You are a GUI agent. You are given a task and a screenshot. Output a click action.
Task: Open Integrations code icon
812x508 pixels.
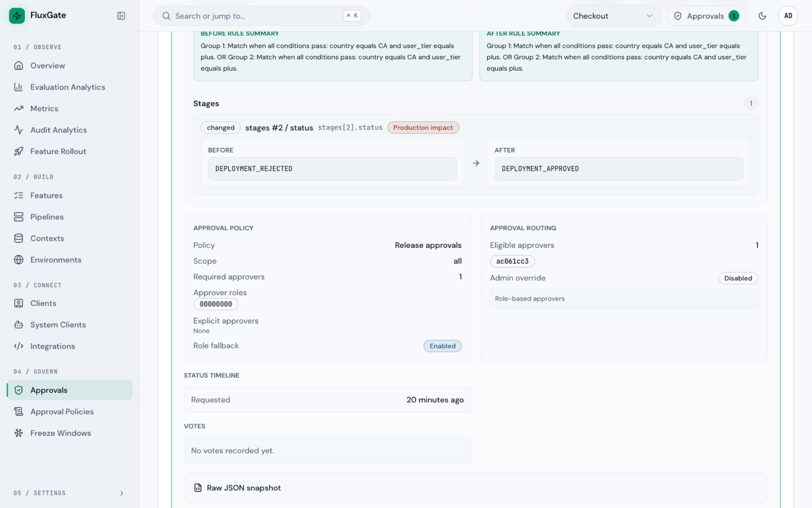pyautogui.click(x=19, y=346)
